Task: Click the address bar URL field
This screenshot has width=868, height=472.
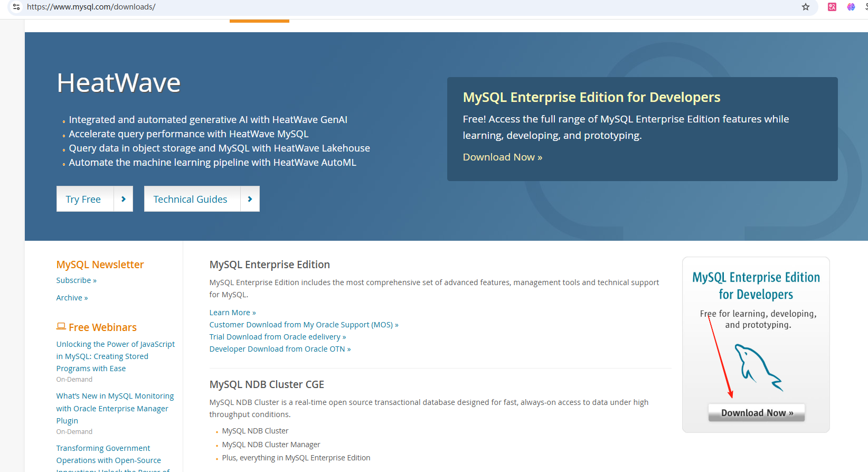Action: [412, 7]
